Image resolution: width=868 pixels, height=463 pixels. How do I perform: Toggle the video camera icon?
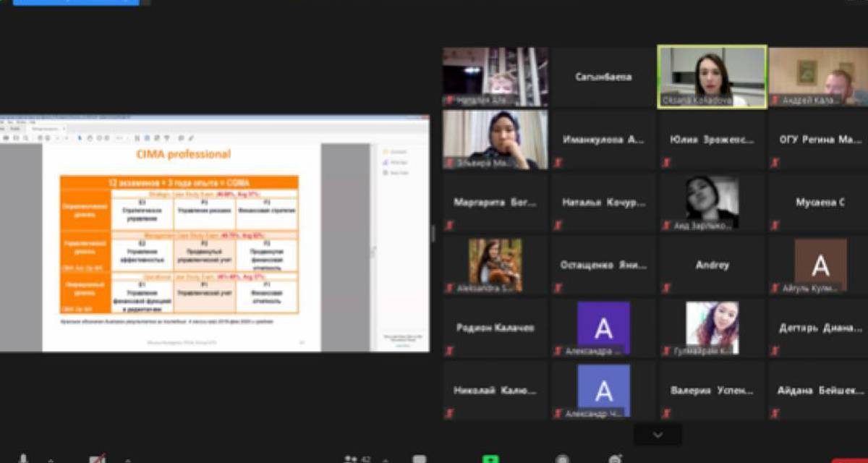click(x=97, y=459)
